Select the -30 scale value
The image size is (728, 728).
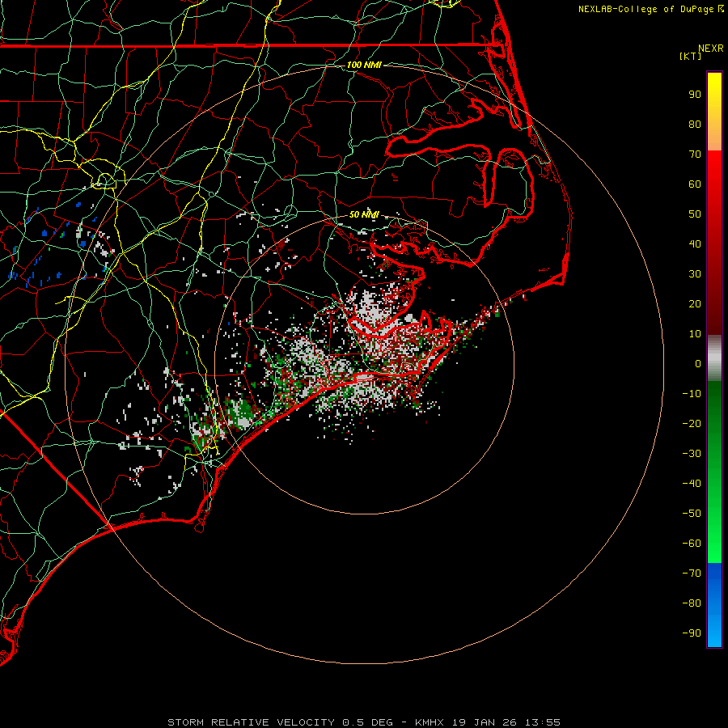[x=692, y=454]
